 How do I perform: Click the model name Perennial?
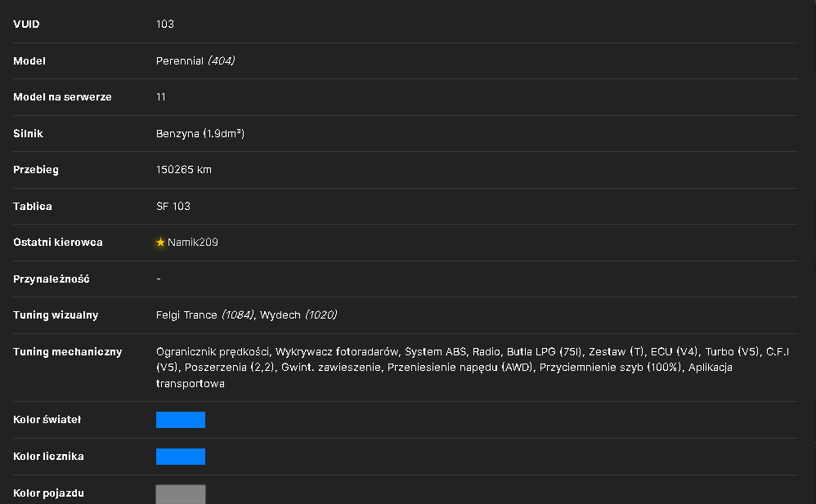click(180, 60)
